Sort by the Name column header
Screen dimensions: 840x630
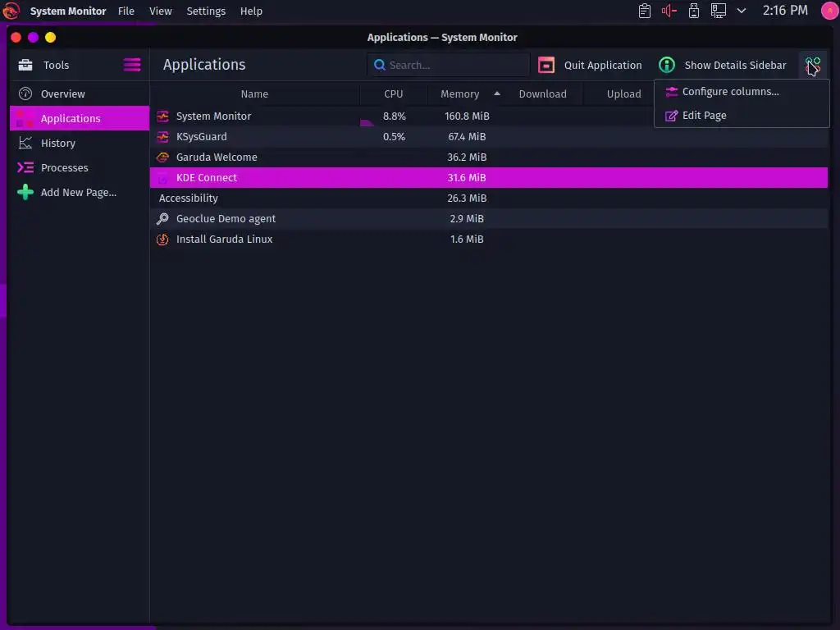coord(254,94)
